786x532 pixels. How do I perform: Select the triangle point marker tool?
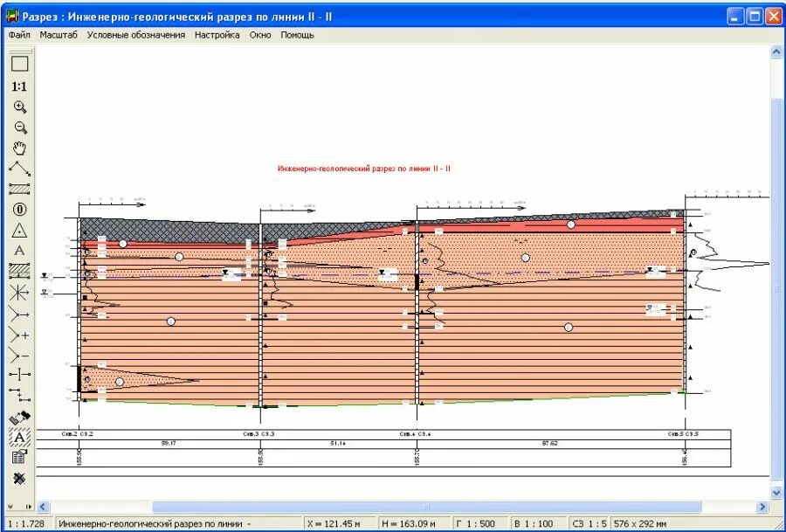pyautogui.click(x=19, y=231)
